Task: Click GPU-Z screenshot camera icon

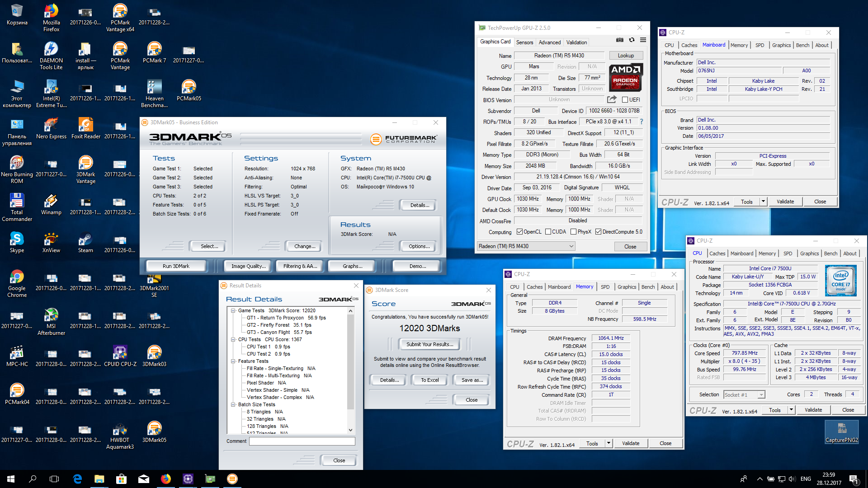Action: (x=620, y=40)
